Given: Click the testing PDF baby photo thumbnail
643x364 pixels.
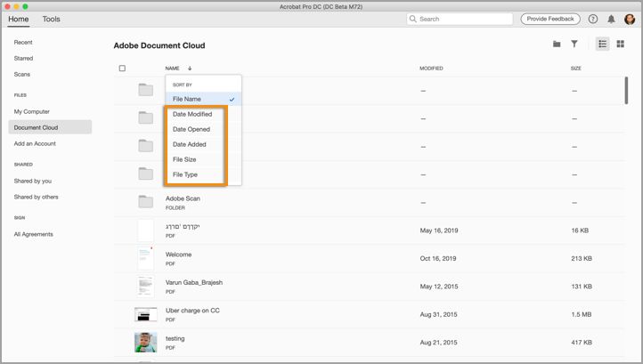Looking at the screenshot, I should [x=145, y=343].
